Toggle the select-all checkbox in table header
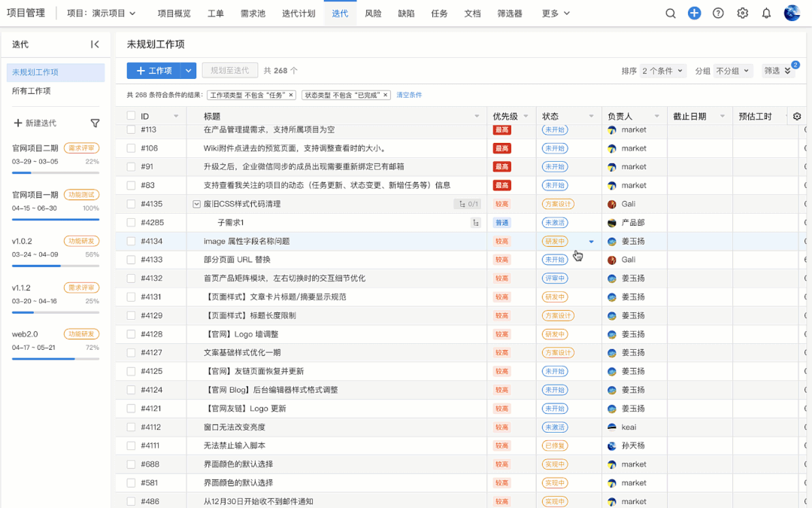 [131, 116]
